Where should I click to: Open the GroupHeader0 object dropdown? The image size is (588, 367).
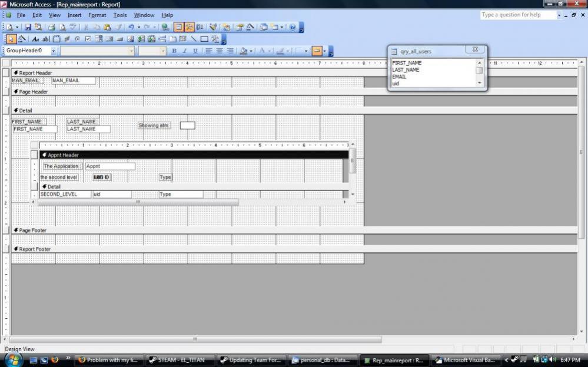(x=54, y=51)
